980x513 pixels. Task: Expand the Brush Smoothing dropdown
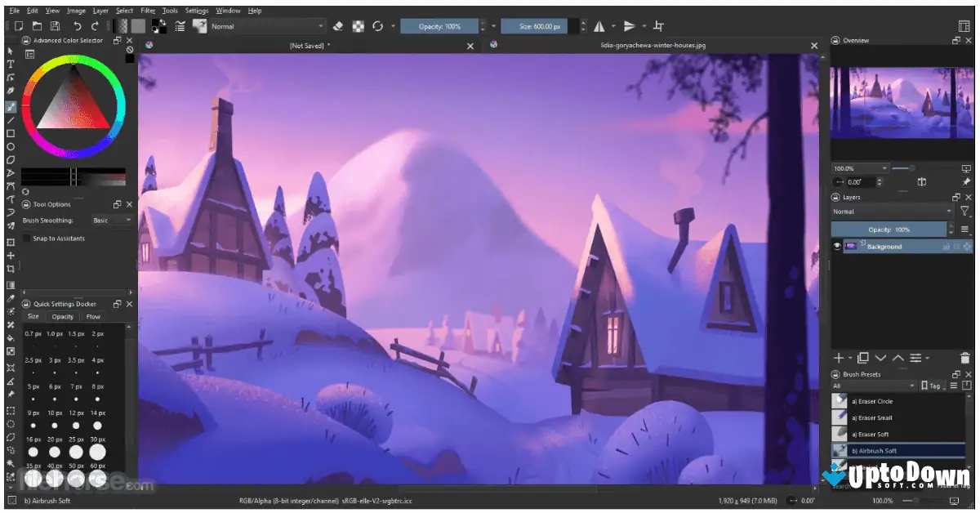(112, 219)
